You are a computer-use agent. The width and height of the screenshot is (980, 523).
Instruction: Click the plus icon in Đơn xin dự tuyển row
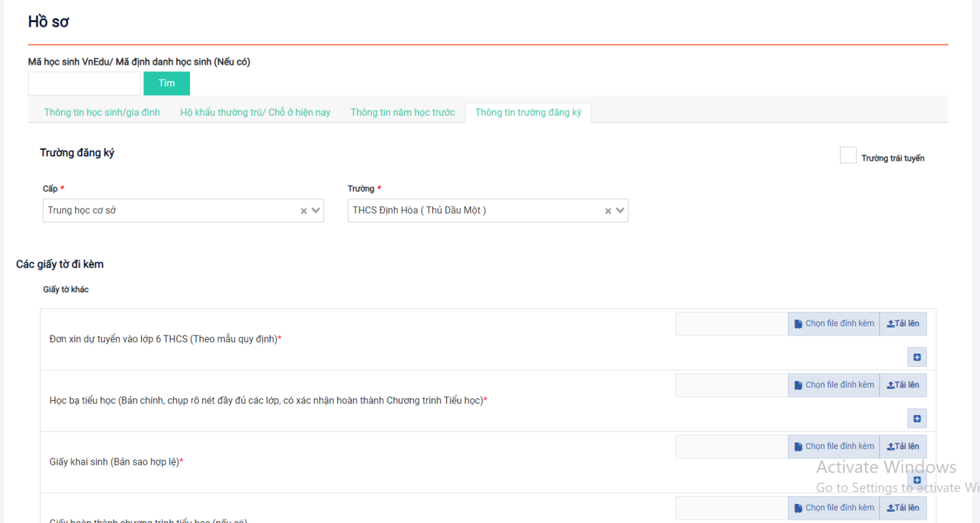917,357
